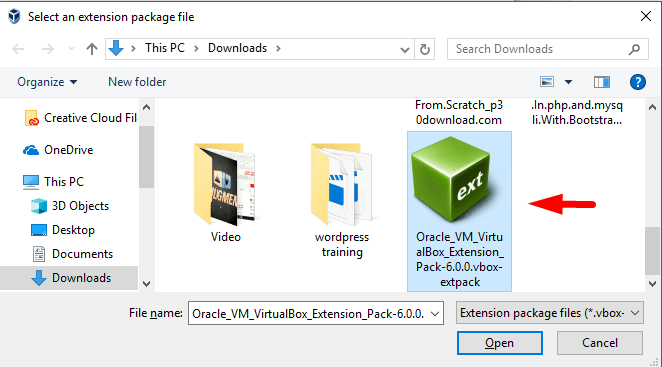Go up one folder level

click(92, 49)
